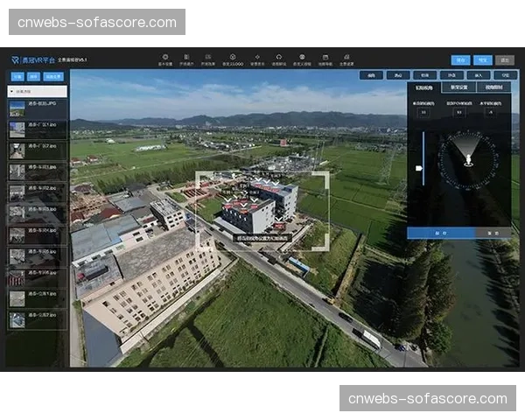The image size is (525, 420).
Task: Click the gray exit button at top right
Action: (x=505, y=60)
